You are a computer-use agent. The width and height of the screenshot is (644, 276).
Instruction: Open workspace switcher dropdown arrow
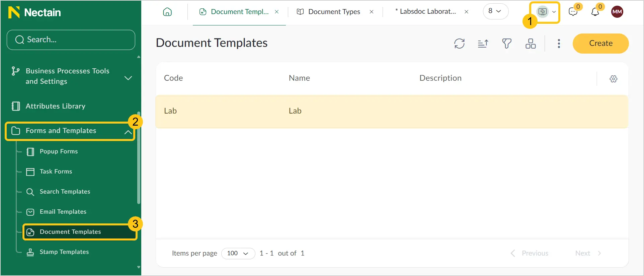coord(554,12)
